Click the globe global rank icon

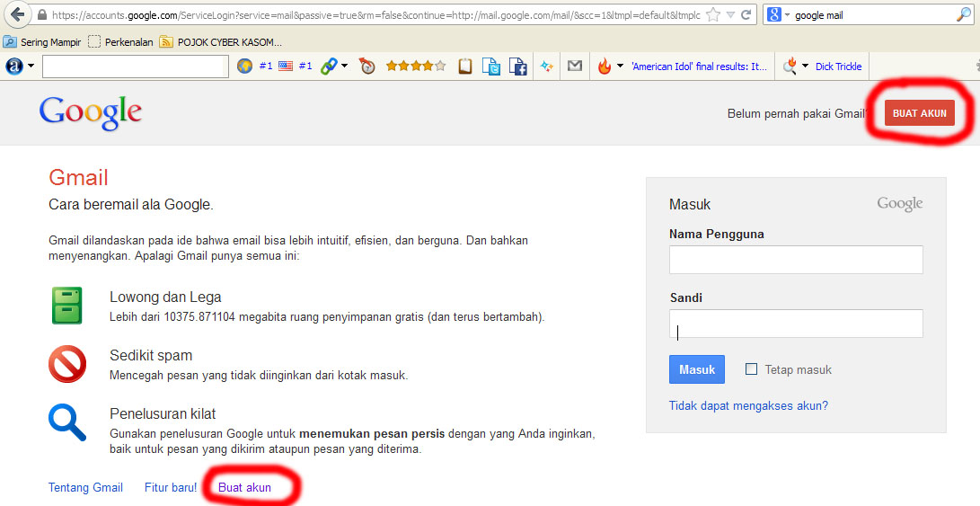coord(245,66)
